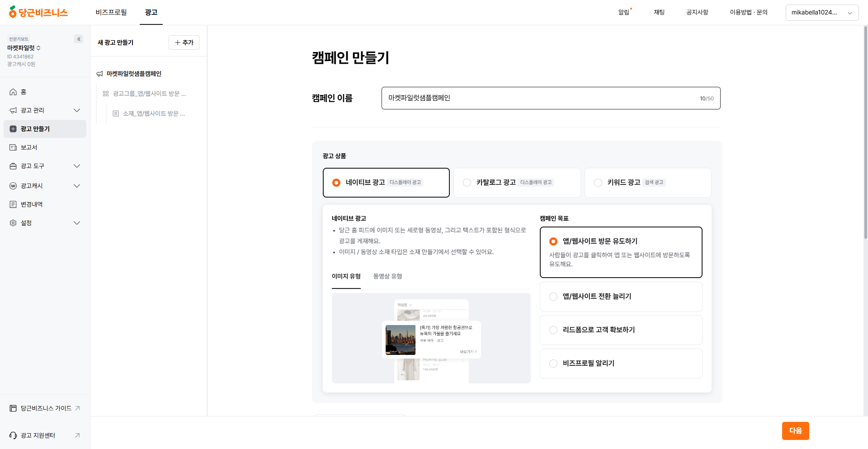
Task: Open 공지사항 menu
Action: (x=697, y=12)
